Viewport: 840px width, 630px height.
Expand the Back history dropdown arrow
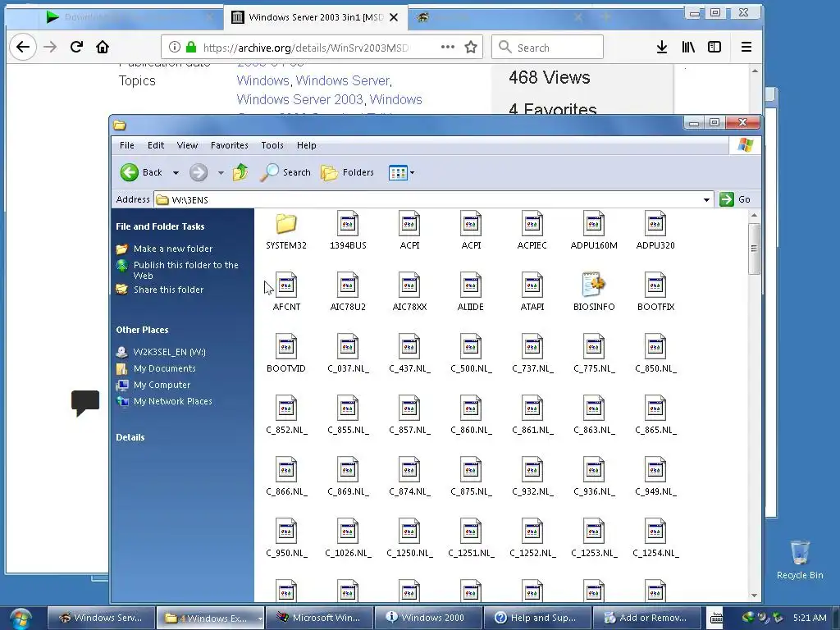click(176, 172)
